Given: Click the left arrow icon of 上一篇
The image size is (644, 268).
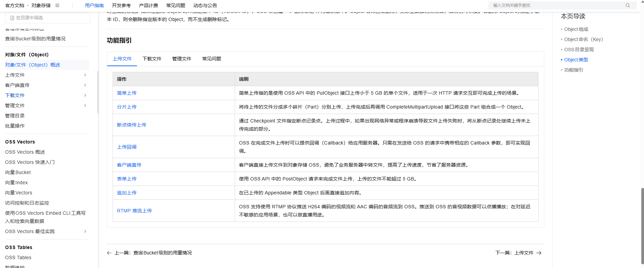Looking at the screenshot, I should pos(109,253).
